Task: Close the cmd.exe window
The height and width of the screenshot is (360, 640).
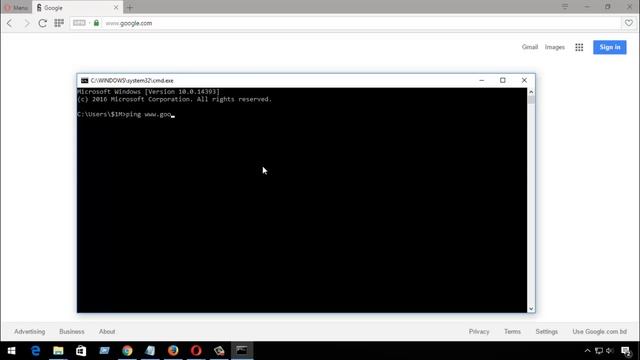Action: pyautogui.click(x=524, y=80)
